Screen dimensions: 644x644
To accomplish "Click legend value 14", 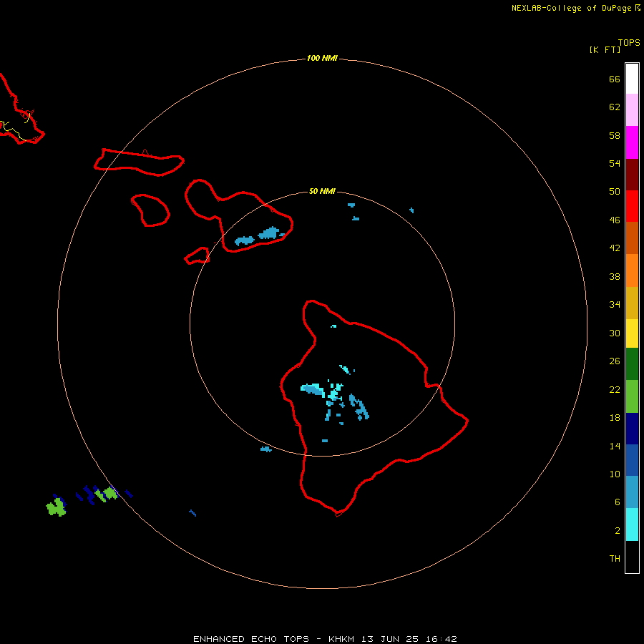I will coord(615,446).
